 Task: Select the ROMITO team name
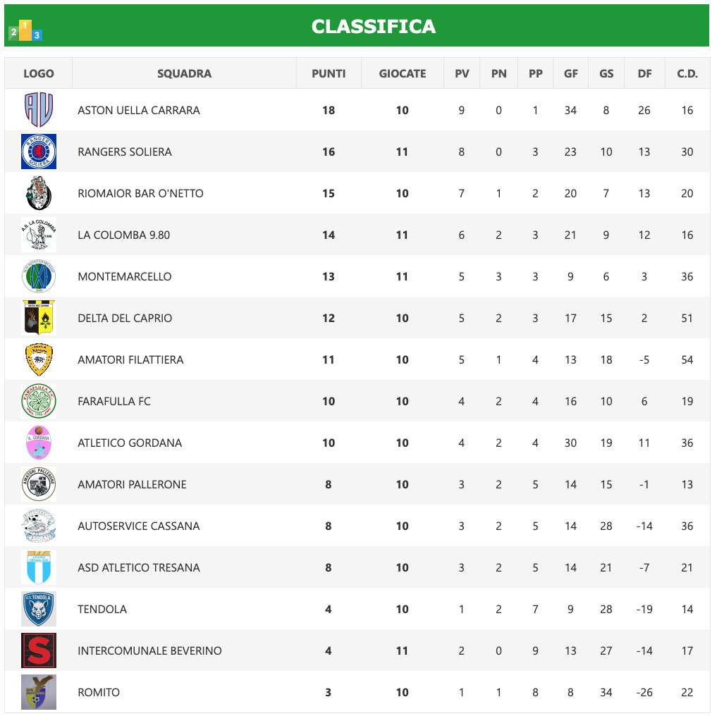tap(99, 692)
